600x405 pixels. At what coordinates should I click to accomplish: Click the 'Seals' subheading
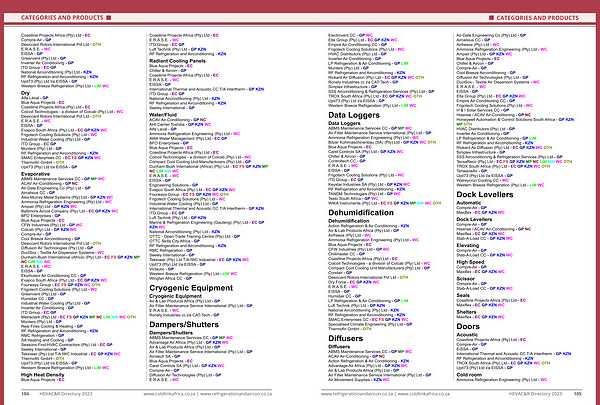pos(463,295)
